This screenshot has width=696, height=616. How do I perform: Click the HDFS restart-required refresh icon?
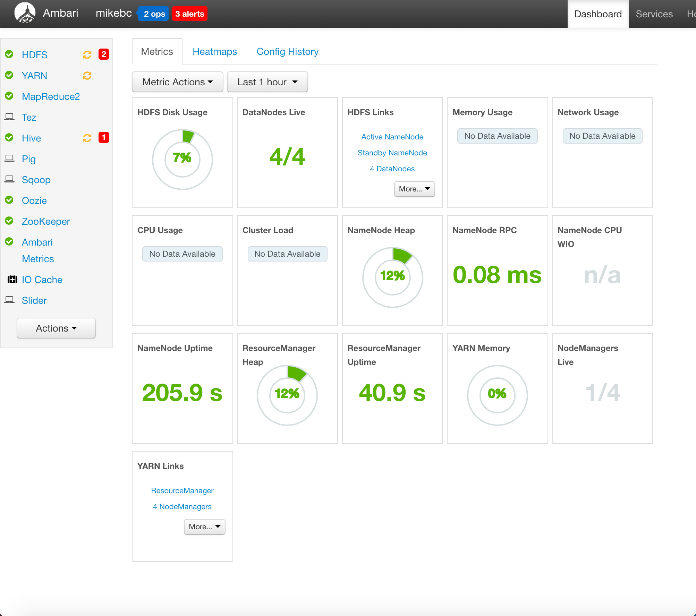(87, 55)
